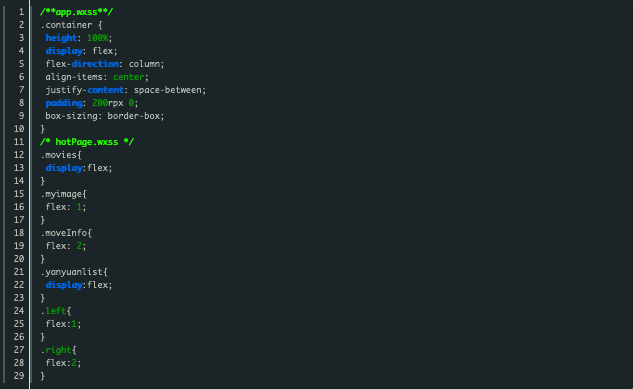Click the /* hotPage.wxss */ comment

coord(87,142)
